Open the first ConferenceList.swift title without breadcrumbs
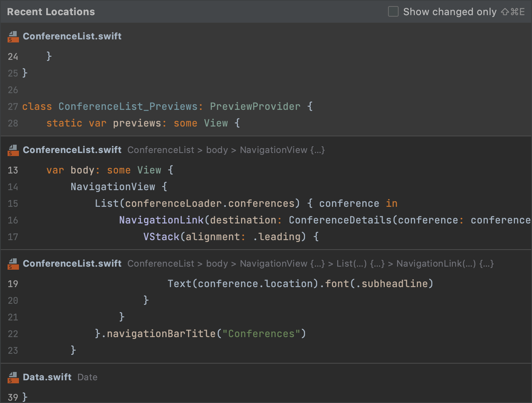This screenshot has height=403, width=532. (x=72, y=36)
